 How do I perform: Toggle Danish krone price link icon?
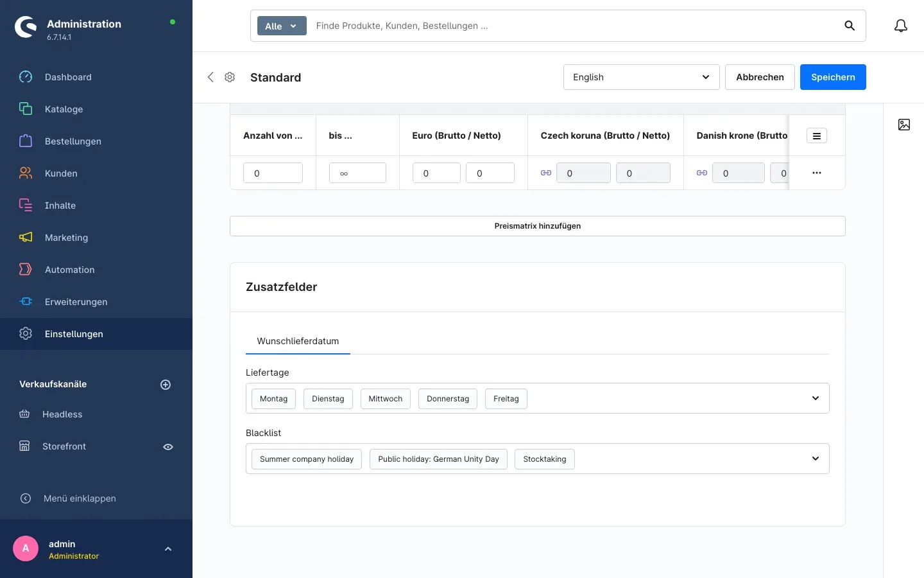click(702, 173)
